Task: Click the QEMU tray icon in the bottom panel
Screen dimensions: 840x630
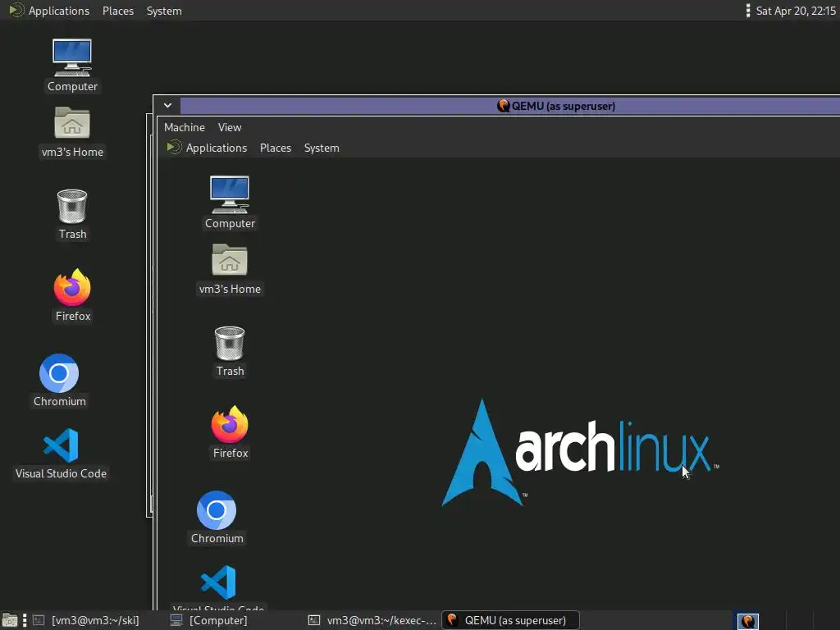Action: click(748, 621)
